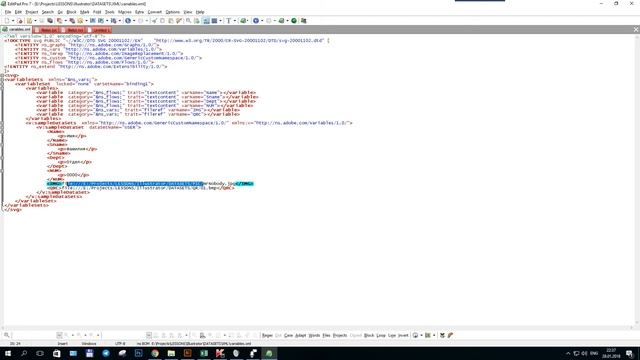The image size is (640, 360).
Task: Click the last icon on the main toolbar
Action: pos(304,21)
